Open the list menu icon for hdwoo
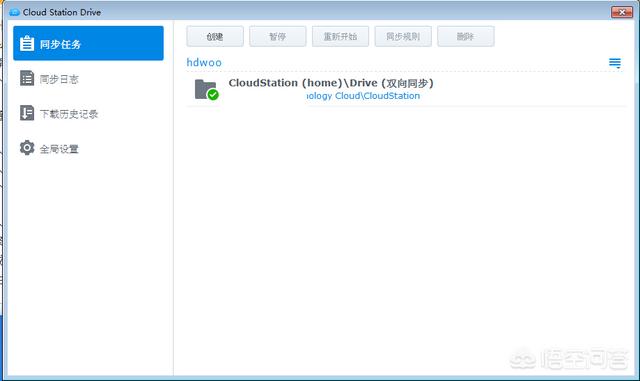 [615, 63]
